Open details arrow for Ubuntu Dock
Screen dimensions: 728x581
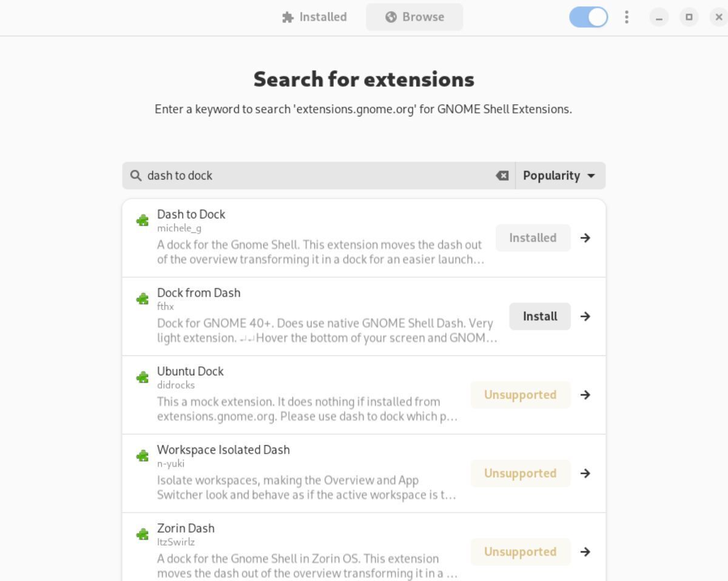(x=585, y=395)
